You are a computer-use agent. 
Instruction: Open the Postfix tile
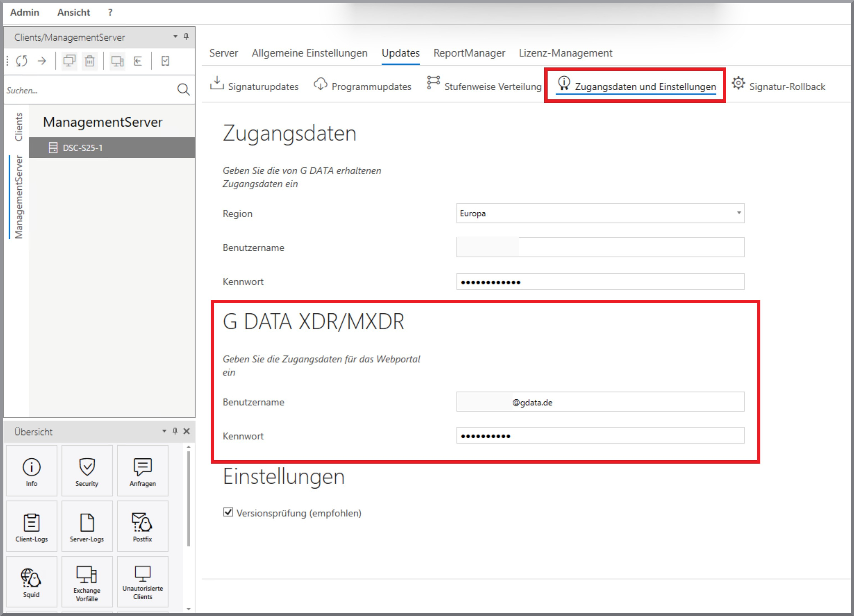(143, 526)
